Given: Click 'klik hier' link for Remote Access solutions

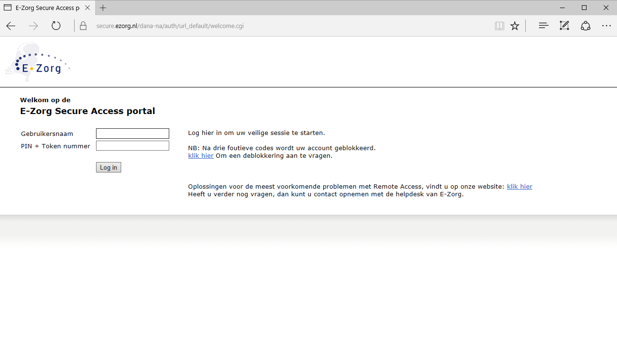Looking at the screenshot, I should point(520,186).
